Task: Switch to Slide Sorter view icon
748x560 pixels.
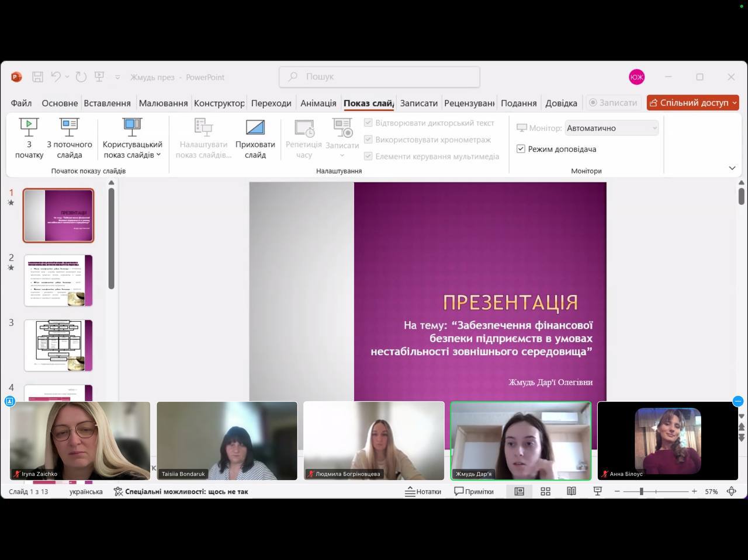Action: pyautogui.click(x=545, y=492)
